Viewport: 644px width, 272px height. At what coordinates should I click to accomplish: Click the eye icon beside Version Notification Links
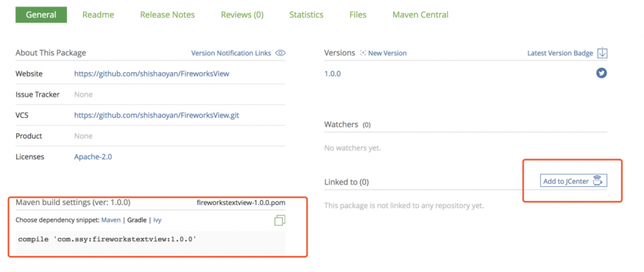click(280, 53)
